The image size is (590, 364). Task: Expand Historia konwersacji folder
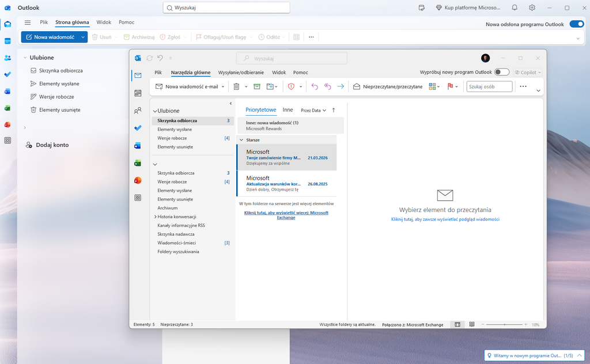(x=155, y=217)
